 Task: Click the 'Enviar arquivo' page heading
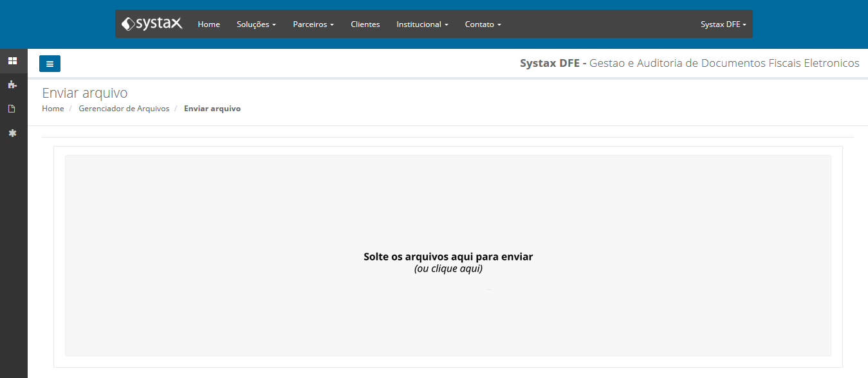pos(85,93)
